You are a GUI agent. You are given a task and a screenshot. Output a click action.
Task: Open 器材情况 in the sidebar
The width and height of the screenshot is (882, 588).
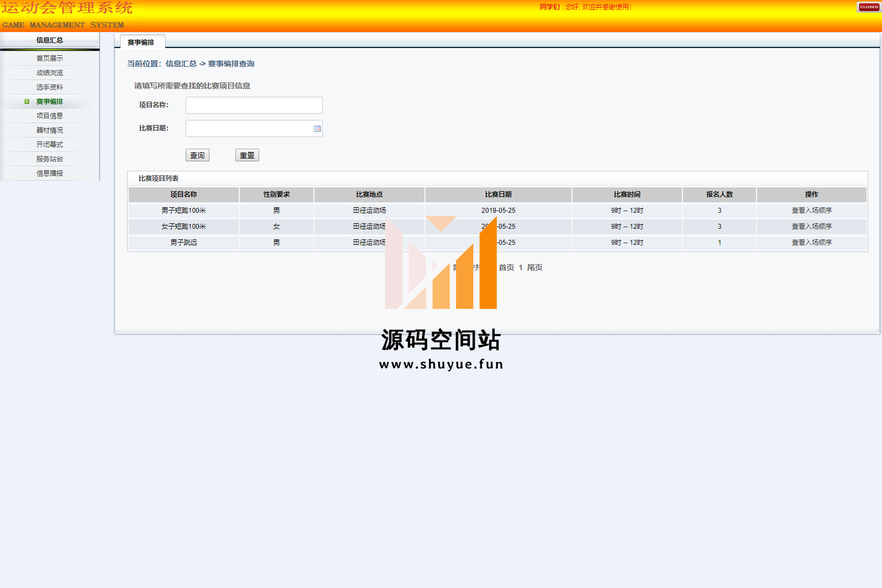click(50, 130)
